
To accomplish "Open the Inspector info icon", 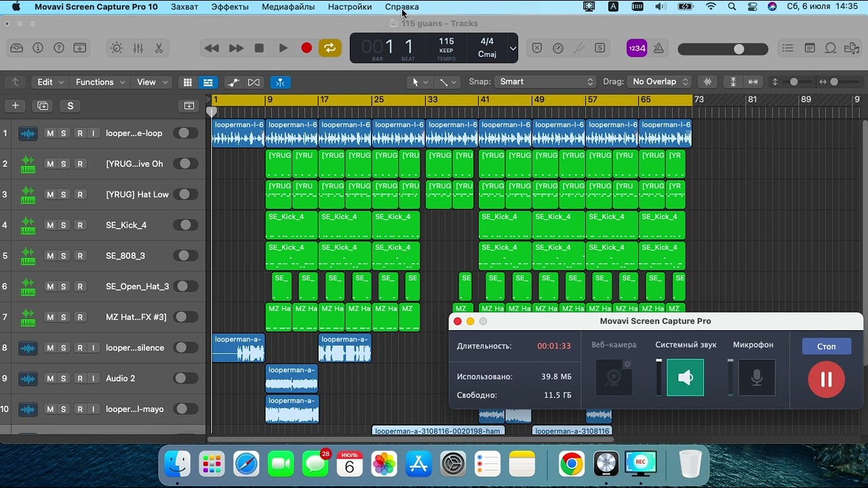I will pos(38,48).
